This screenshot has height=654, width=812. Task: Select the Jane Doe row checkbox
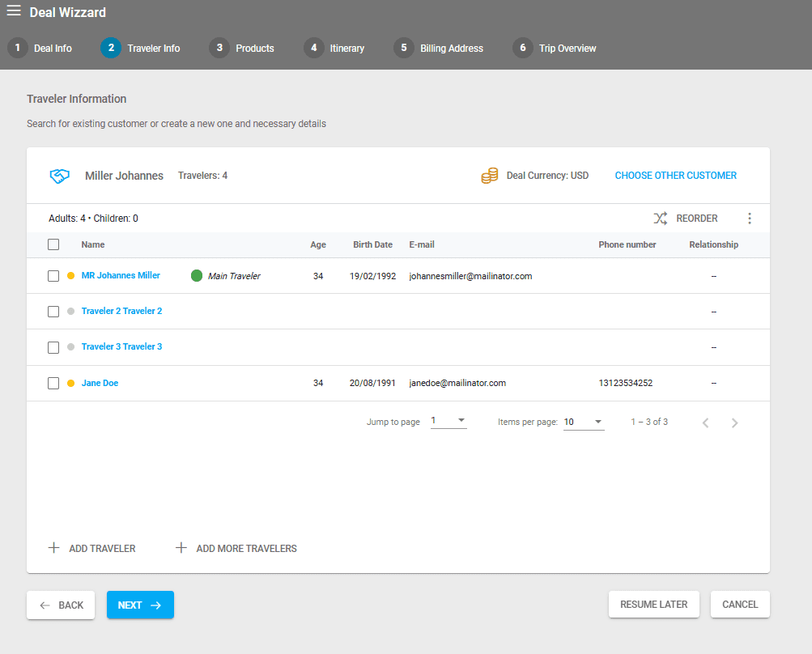[53, 384]
